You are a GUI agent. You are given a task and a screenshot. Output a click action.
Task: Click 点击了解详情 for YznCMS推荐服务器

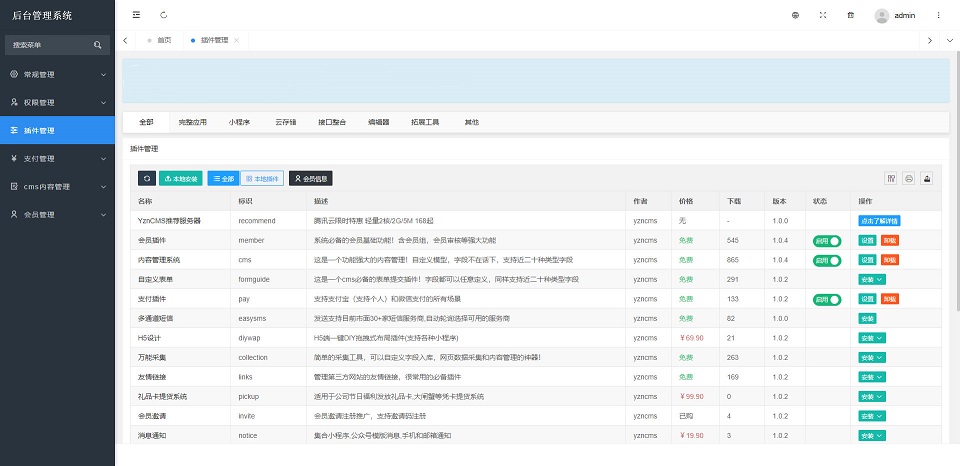pyautogui.click(x=879, y=220)
